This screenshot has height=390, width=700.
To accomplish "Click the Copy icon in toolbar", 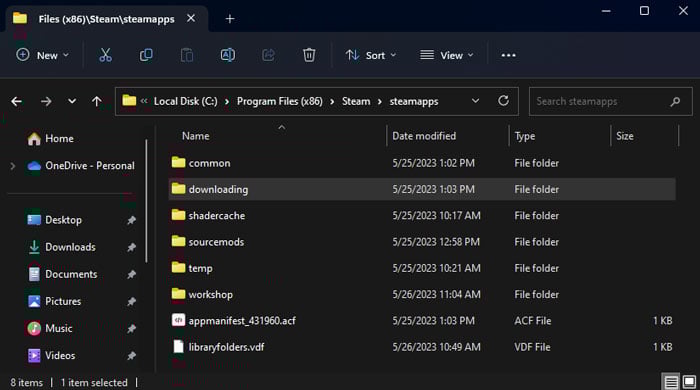I will click(146, 55).
